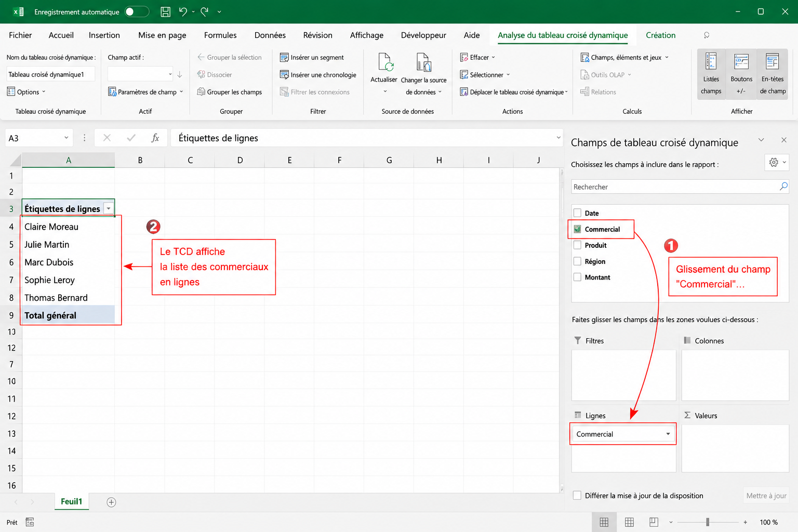Open the Fichier tab
The image size is (798, 532).
pyautogui.click(x=20, y=35)
